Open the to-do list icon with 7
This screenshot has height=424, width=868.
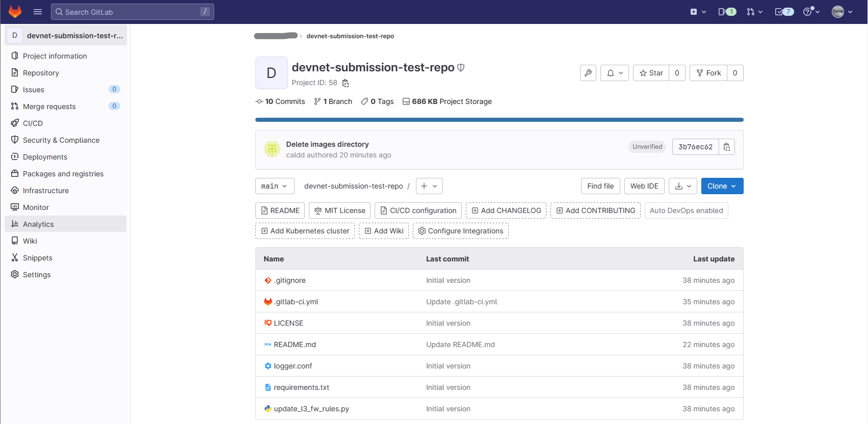[784, 12]
